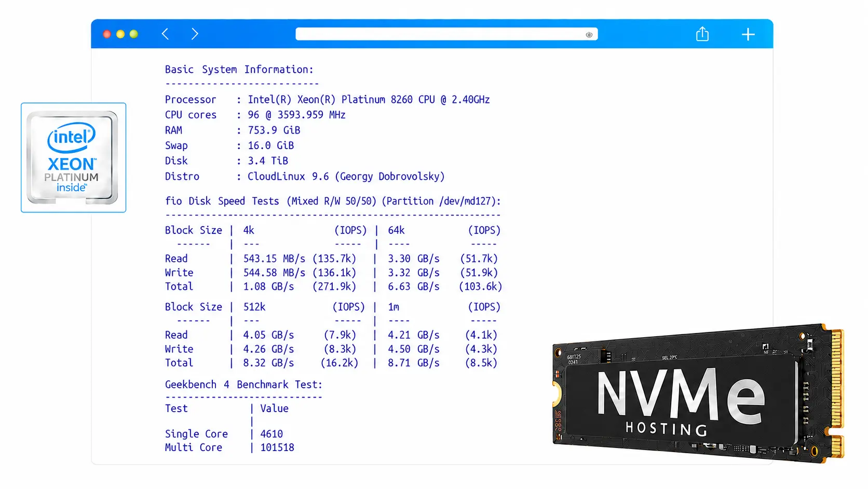This screenshot has width=868, height=489.
Task: Click the '512k' block size column header
Action: pyautogui.click(x=254, y=307)
